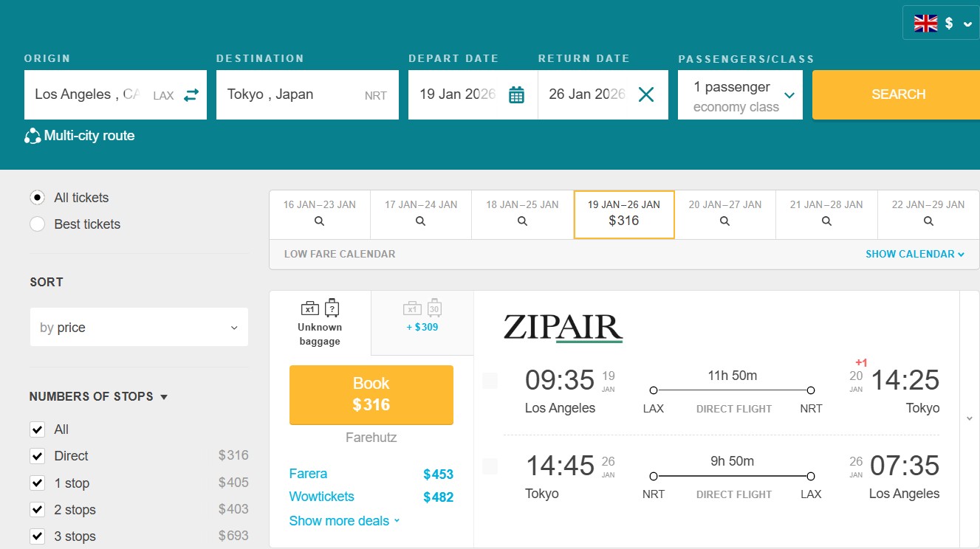Clear the return date with X icon
Screen dimensions: 980x549
pos(646,94)
